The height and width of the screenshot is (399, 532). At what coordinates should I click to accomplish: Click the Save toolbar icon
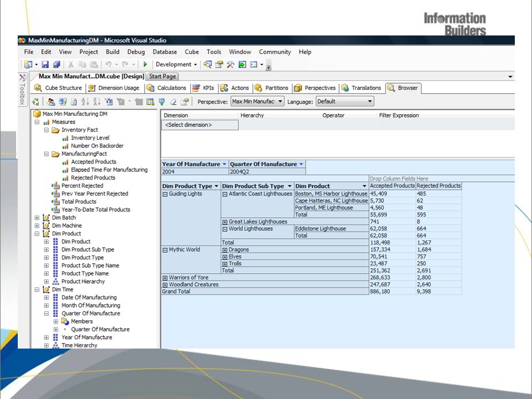(x=45, y=64)
